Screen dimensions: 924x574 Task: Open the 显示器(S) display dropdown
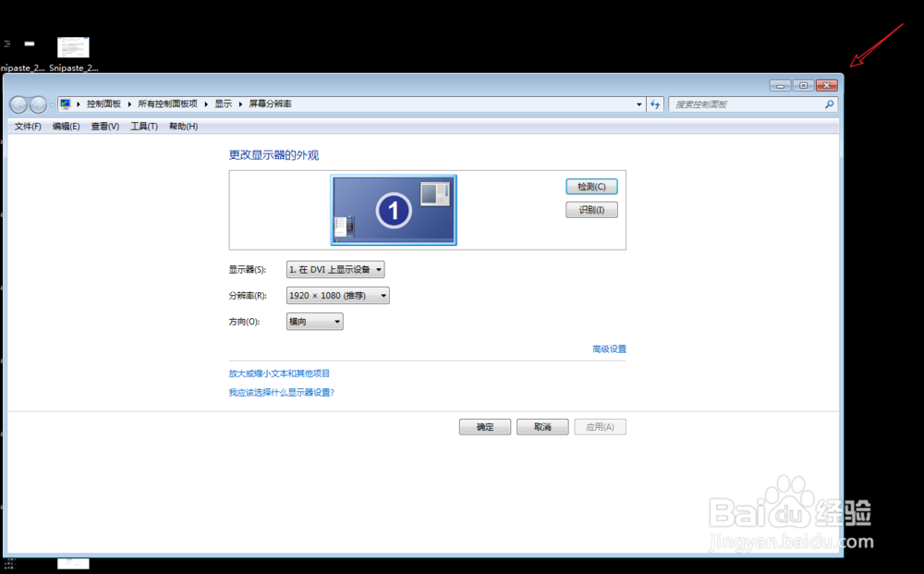click(x=335, y=269)
